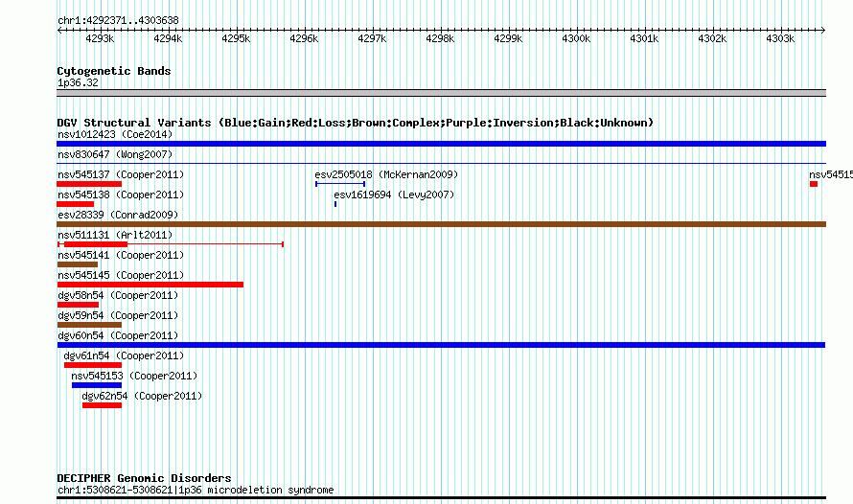Open the dgv59n54 (Cooper2011) variant label
Image resolution: width=853 pixels, height=504 pixels.
[118, 315]
